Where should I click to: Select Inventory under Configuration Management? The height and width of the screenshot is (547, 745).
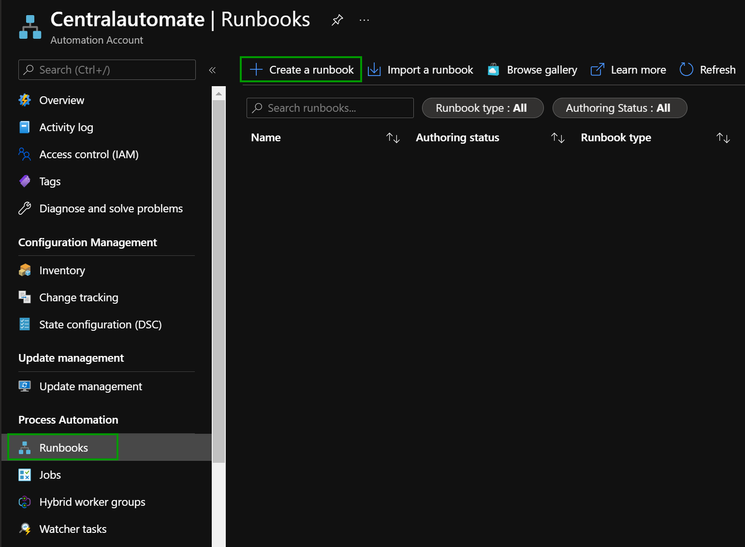pos(62,270)
